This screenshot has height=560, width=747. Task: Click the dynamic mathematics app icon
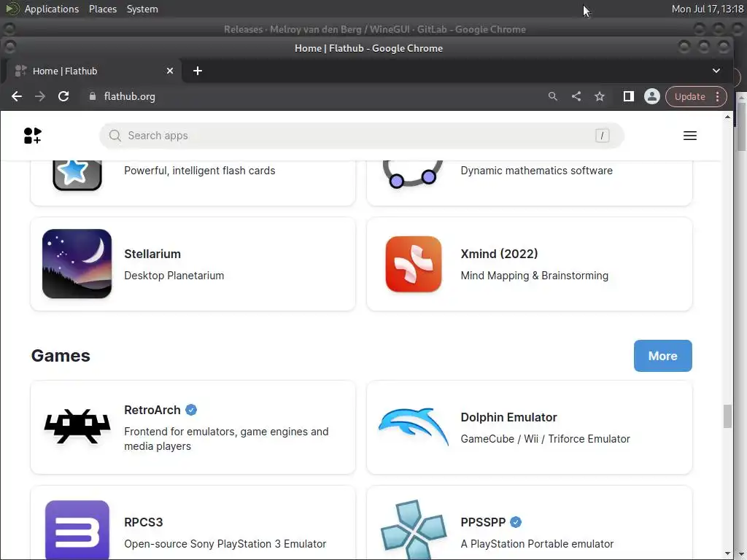[x=413, y=174]
